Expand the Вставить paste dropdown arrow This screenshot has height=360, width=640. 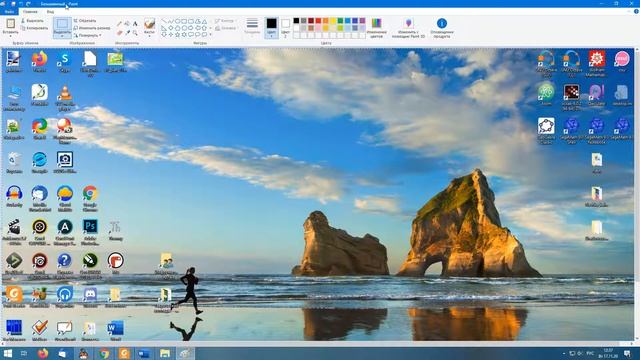pyautogui.click(x=10, y=36)
